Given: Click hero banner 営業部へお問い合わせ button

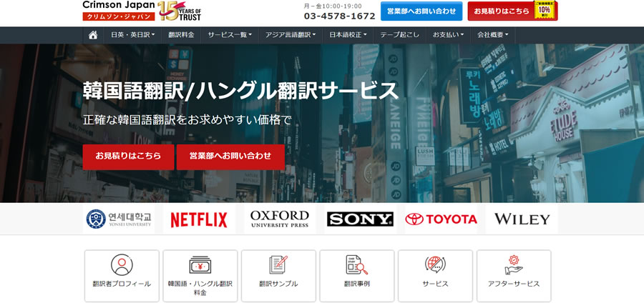Looking at the screenshot, I should [230, 157].
